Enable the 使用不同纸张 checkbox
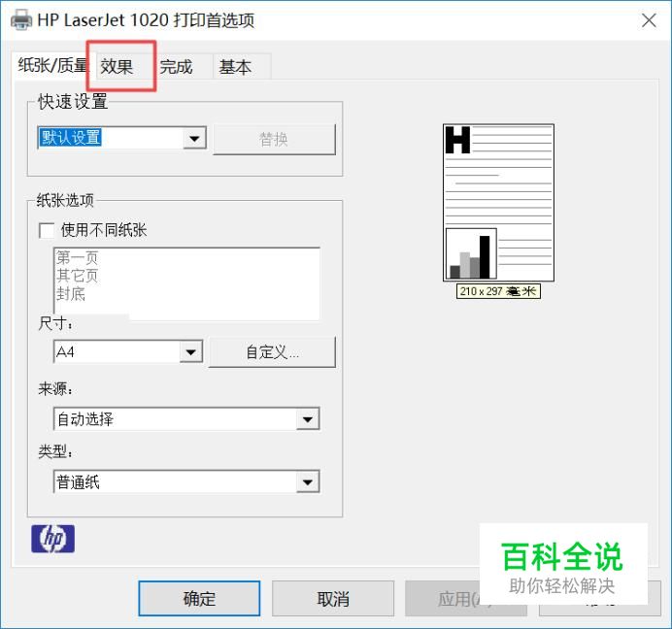672x629 pixels. point(47,230)
